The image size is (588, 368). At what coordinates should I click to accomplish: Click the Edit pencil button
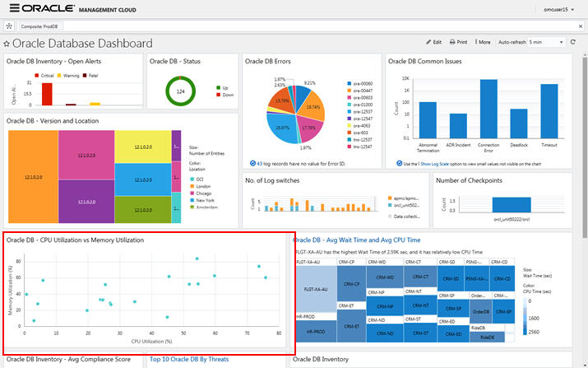click(434, 42)
